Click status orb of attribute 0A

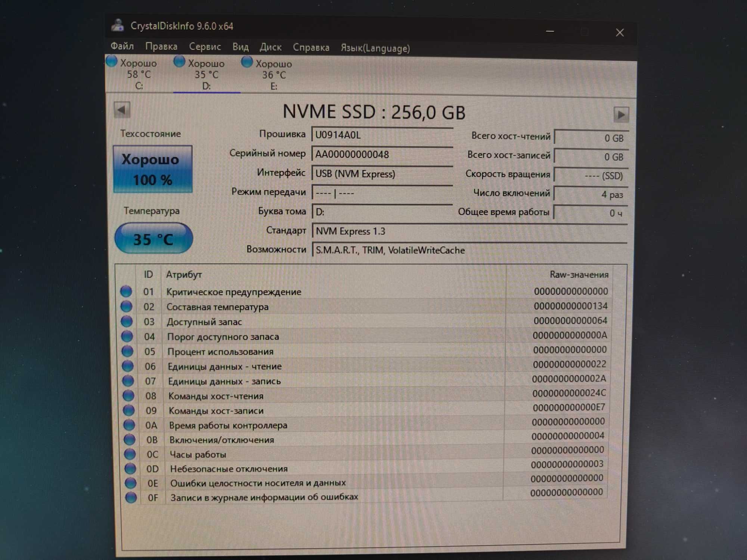(129, 425)
